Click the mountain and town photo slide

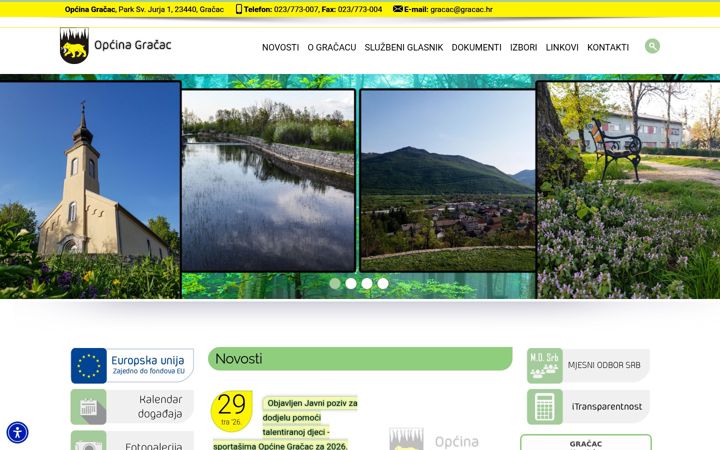pyautogui.click(x=448, y=180)
